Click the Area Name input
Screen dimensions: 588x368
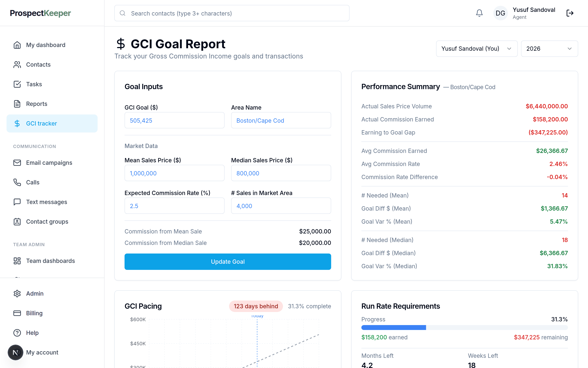tap(281, 120)
